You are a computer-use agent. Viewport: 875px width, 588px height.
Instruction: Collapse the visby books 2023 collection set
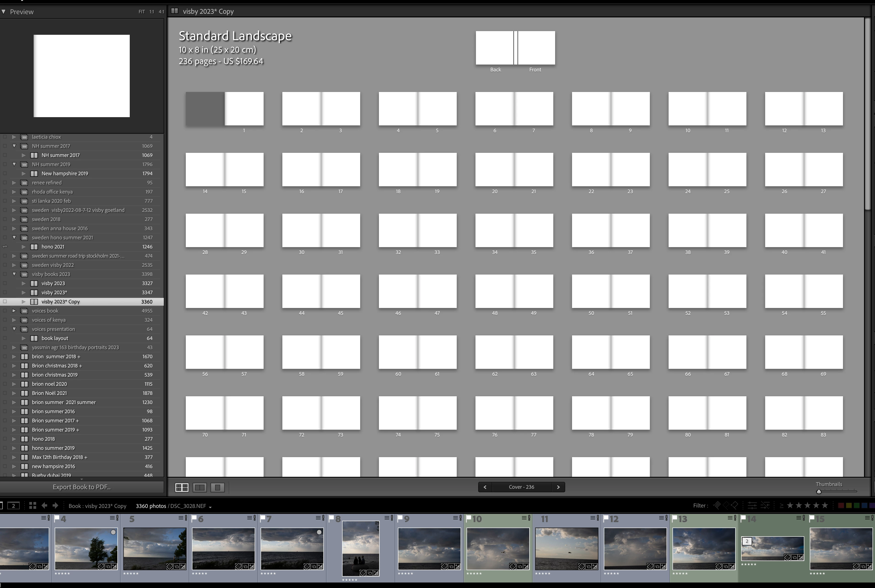click(14, 274)
